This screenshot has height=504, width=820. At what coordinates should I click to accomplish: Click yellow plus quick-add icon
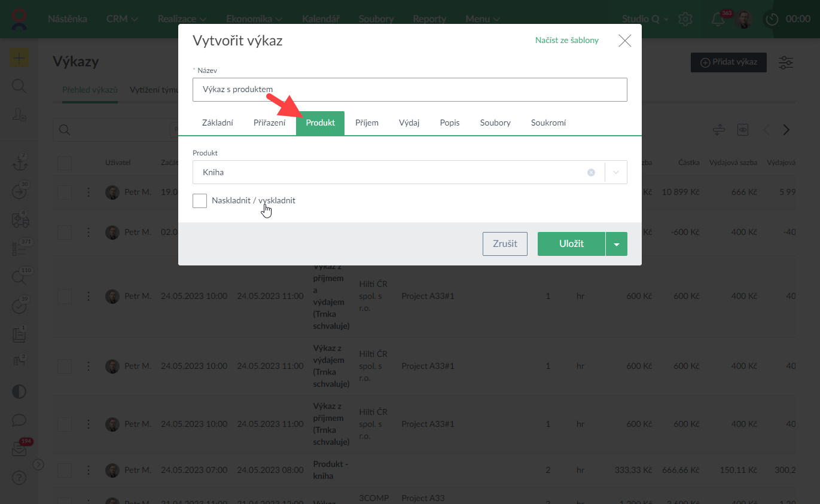[x=19, y=58]
